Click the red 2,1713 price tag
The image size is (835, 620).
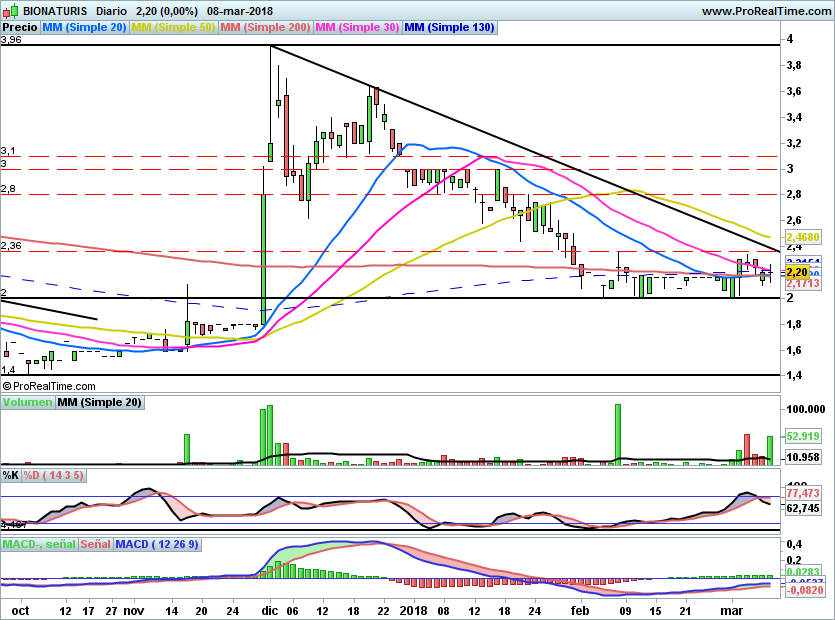[x=803, y=284]
